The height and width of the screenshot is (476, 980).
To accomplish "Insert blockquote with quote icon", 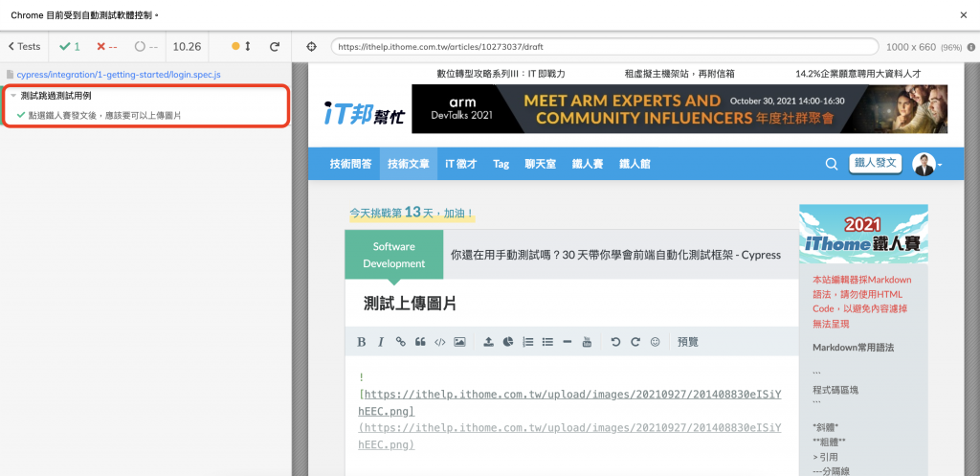I will (x=420, y=342).
